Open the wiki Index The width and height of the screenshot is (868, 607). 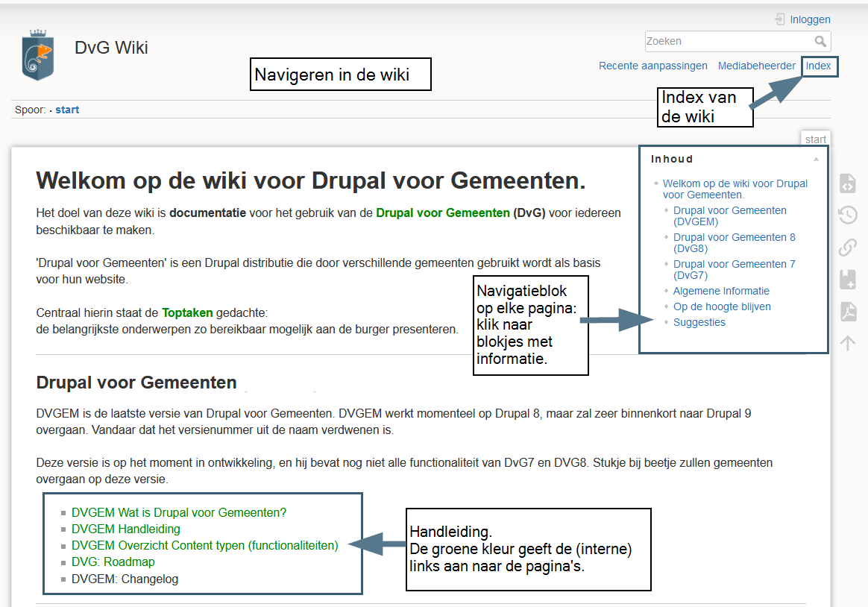[818, 66]
